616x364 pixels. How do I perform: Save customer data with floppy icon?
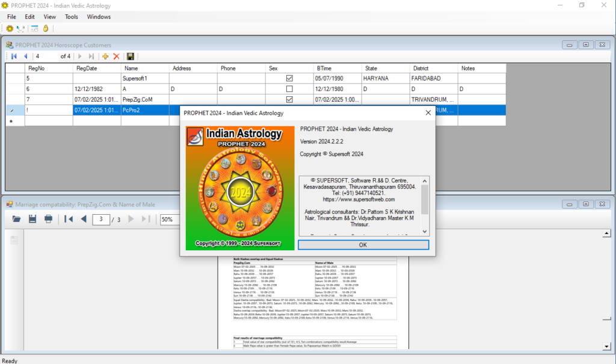(x=131, y=56)
